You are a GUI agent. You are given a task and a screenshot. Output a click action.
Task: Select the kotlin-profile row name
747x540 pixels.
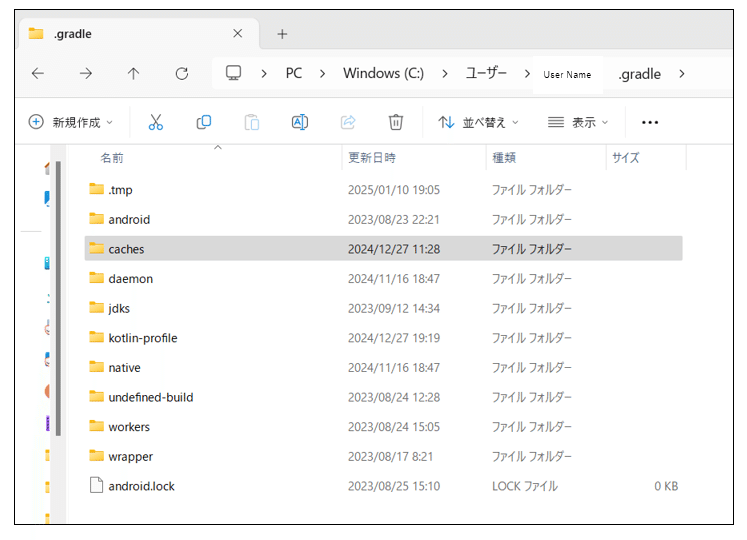[x=143, y=338]
